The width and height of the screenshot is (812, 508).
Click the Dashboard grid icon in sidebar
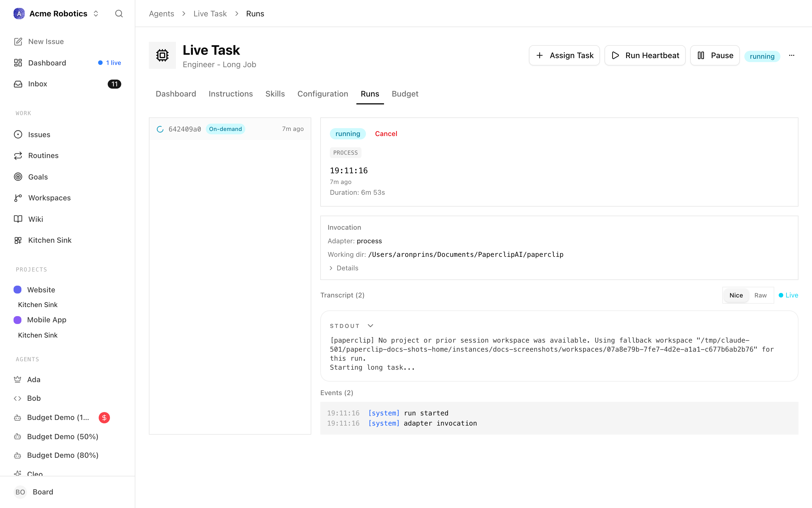pyautogui.click(x=18, y=63)
